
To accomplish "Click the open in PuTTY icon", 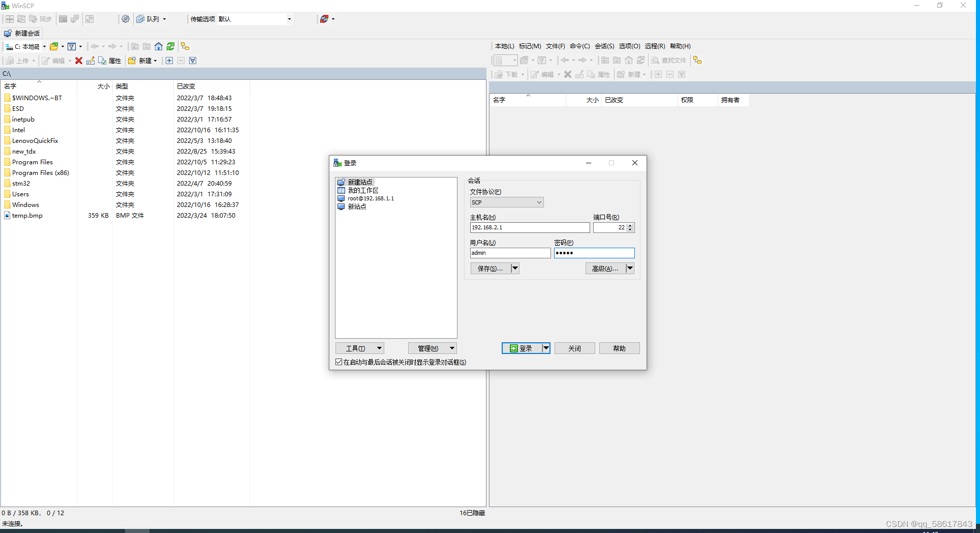I will (x=75, y=19).
